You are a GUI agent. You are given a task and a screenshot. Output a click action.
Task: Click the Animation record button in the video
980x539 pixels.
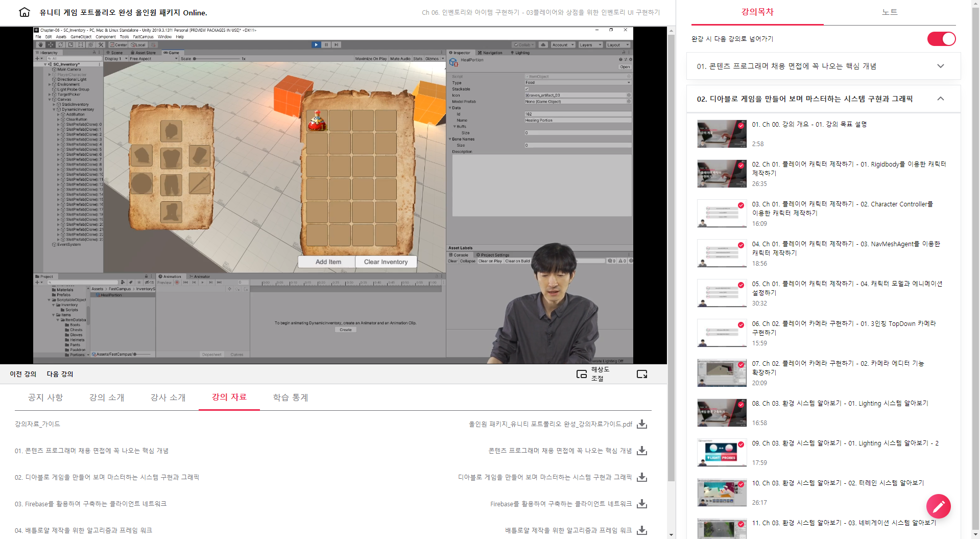pos(177,282)
